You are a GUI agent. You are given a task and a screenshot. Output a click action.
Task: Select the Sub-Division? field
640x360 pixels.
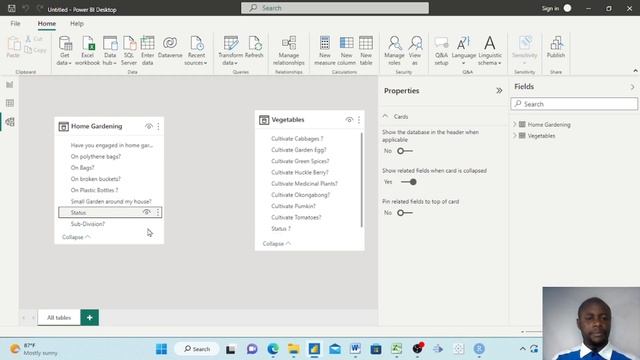point(87,224)
